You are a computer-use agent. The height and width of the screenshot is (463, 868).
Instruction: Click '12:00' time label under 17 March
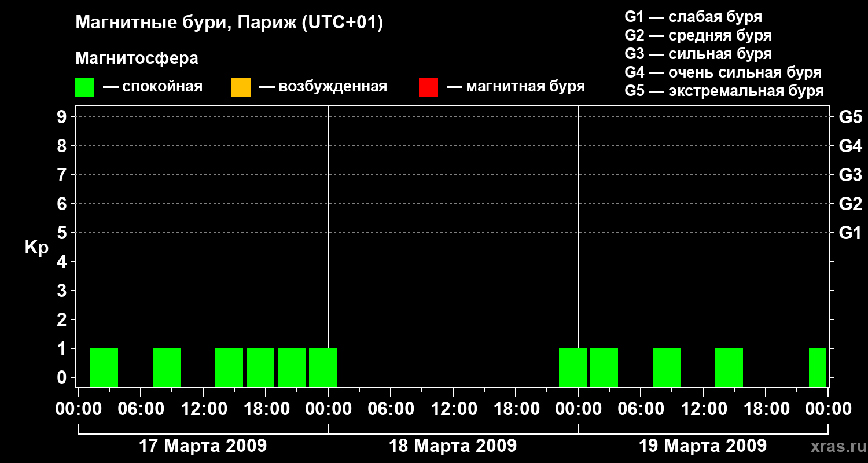(203, 409)
